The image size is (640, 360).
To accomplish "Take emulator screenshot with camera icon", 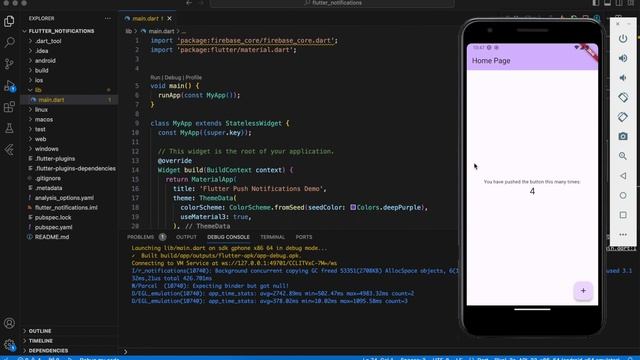I will pyautogui.click(x=623, y=136).
